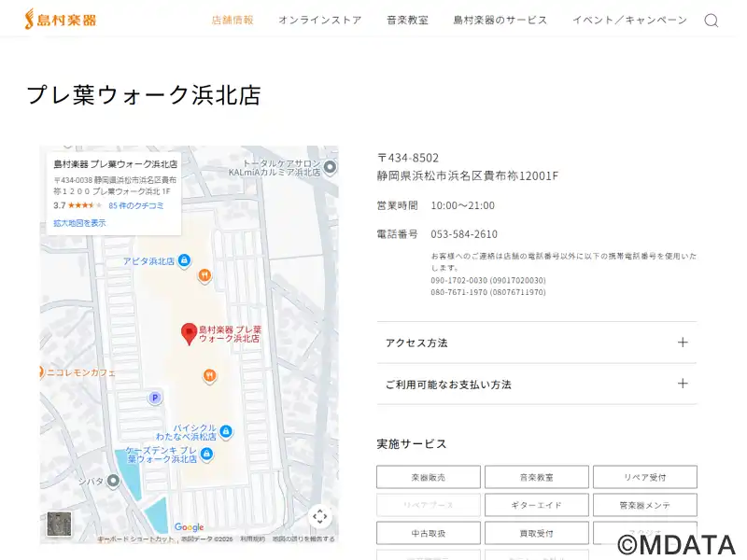Click the 管楽器メンテ service button
The width and height of the screenshot is (747, 560).
[x=645, y=505]
